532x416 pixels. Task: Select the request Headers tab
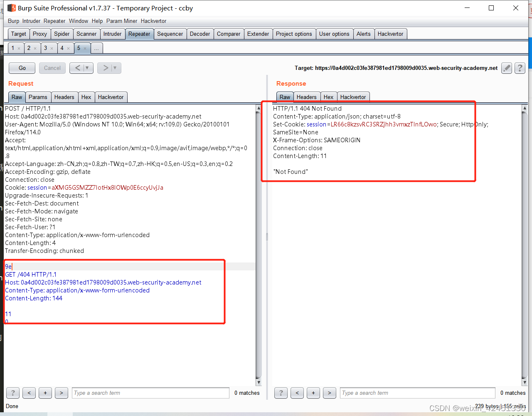(x=64, y=97)
